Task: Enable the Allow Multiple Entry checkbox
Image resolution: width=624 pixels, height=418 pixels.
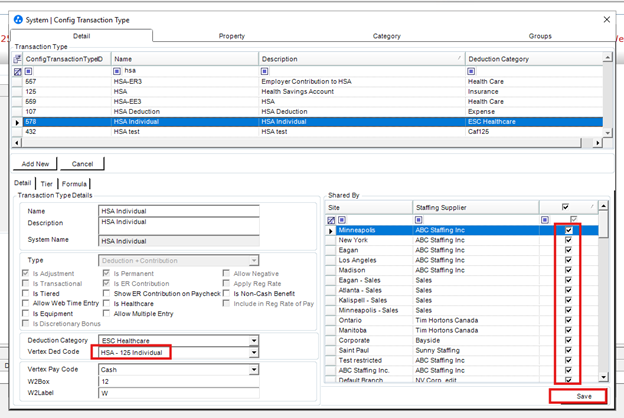Action: coord(106,313)
